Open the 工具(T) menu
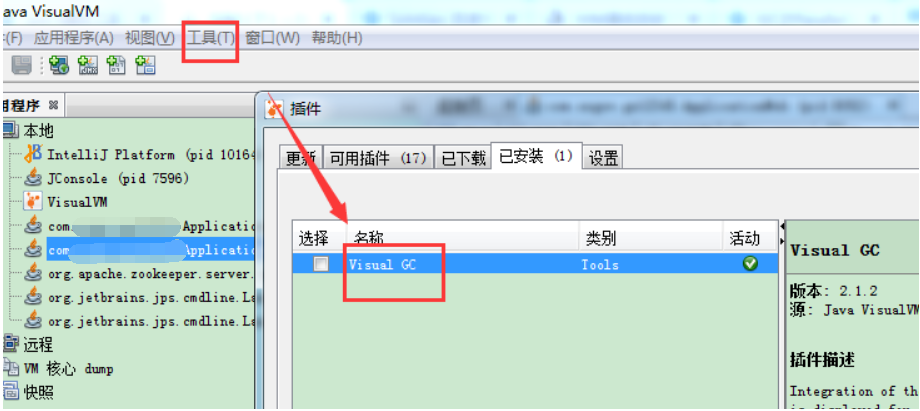920x411 pixels. pos(211,39)
